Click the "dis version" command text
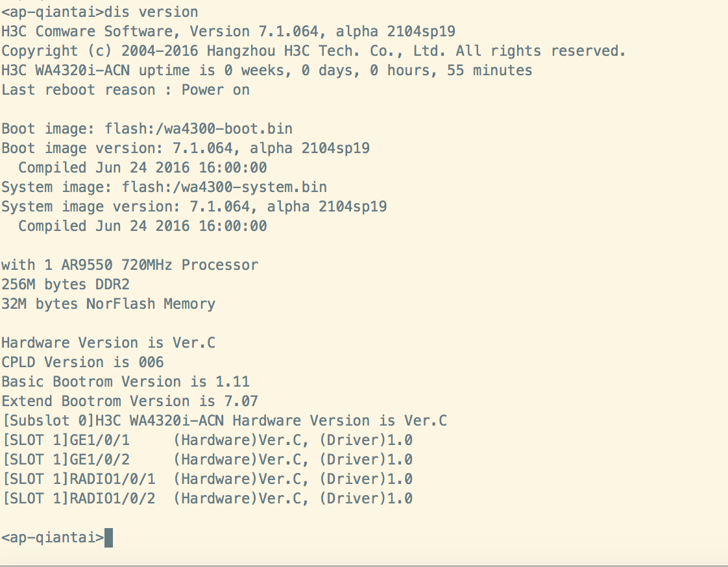This screenshot has width=728, height=567. coord(151,12)
